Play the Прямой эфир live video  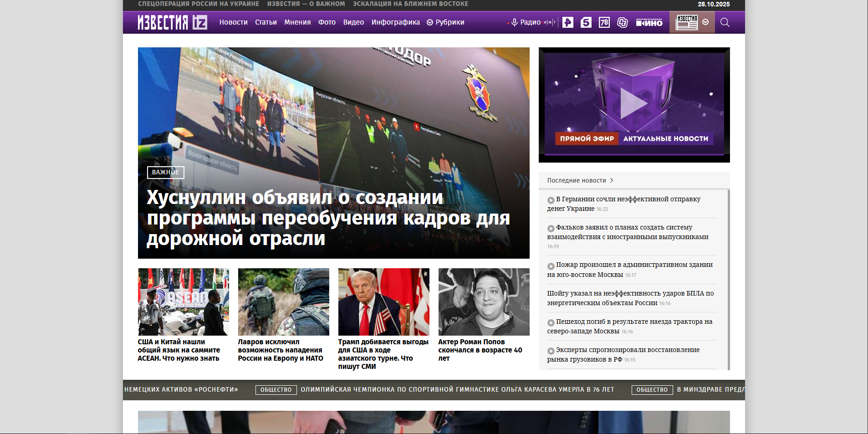point(633,103)
